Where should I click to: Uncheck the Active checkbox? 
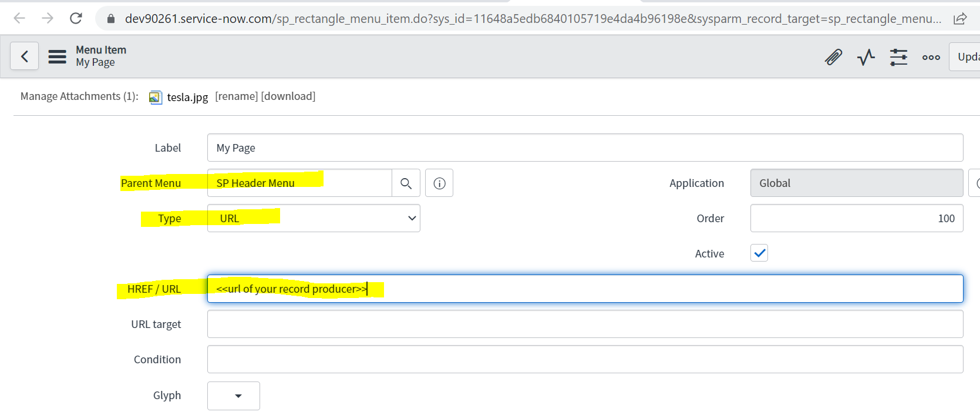(759, 253)
